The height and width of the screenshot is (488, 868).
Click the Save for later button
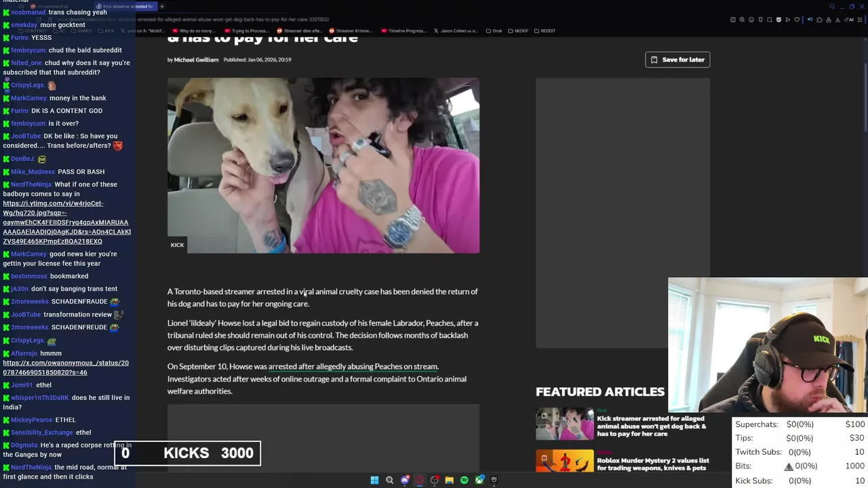click(677, 60)
